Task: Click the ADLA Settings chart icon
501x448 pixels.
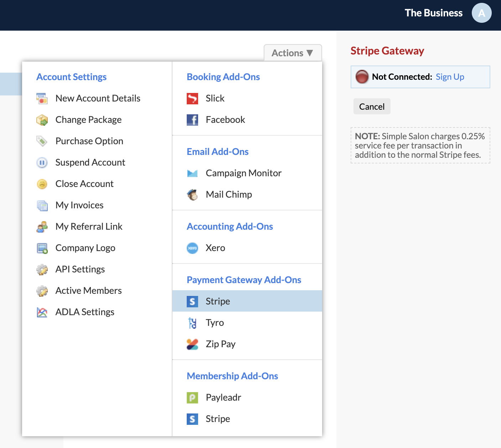Action: (x=42, y=312)
